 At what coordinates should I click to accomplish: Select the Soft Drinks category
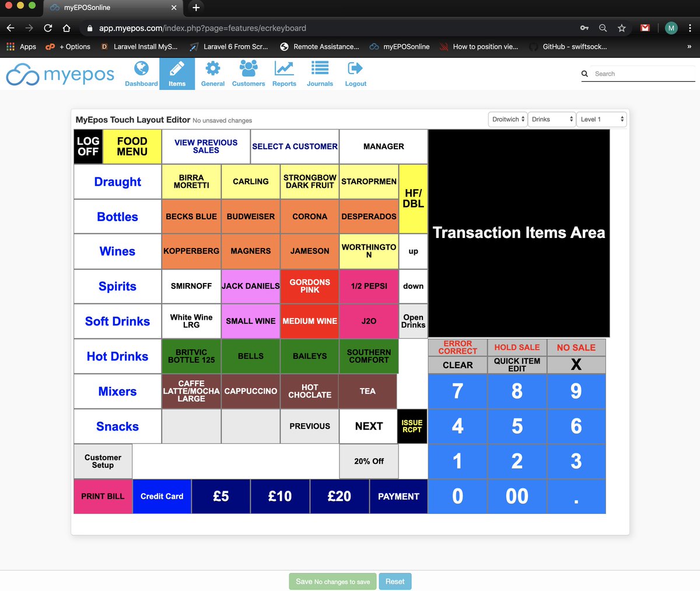click(117, 321)
